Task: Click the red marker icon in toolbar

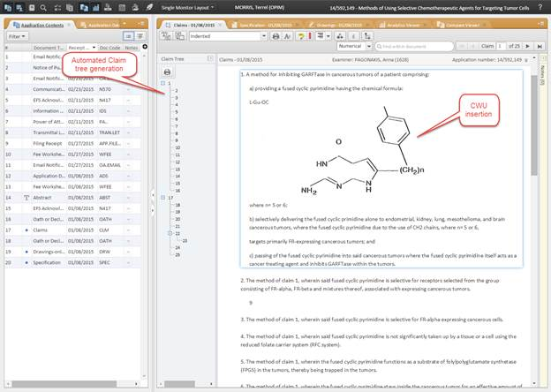Action: pyautogui.click(x=310, y=36)
